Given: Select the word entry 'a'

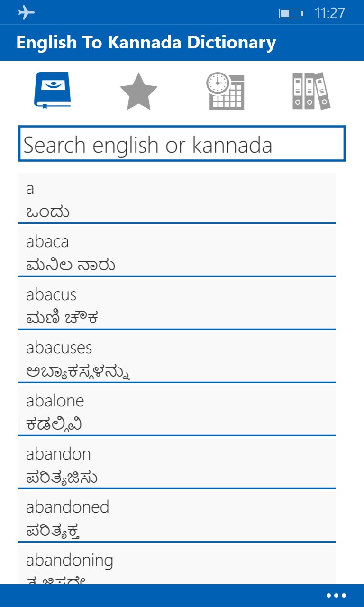Looking at the screenshot, I should tap(177, 198).
